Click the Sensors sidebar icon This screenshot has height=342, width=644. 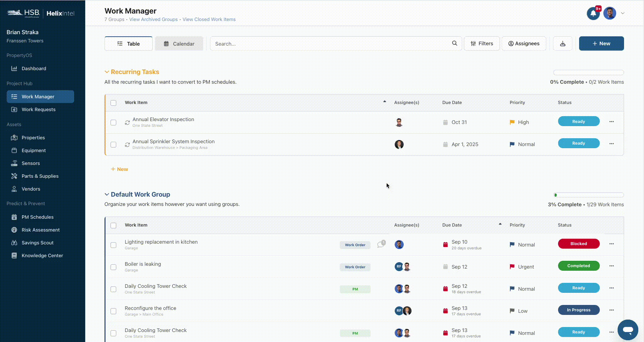click(x=14, y=163)
